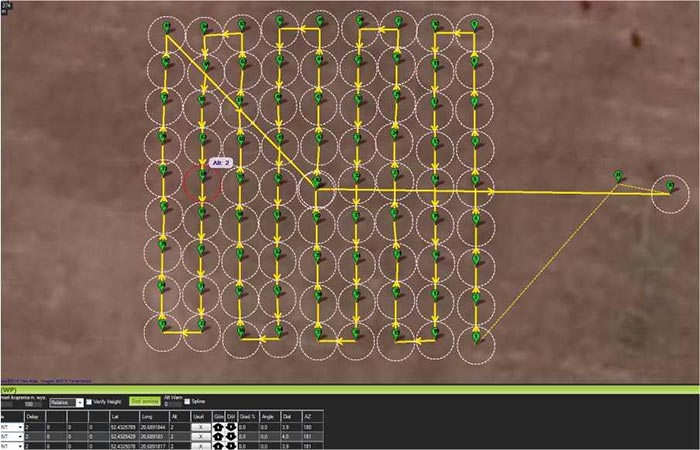Expand command dropdown in first waypoint row

[20, 425]
